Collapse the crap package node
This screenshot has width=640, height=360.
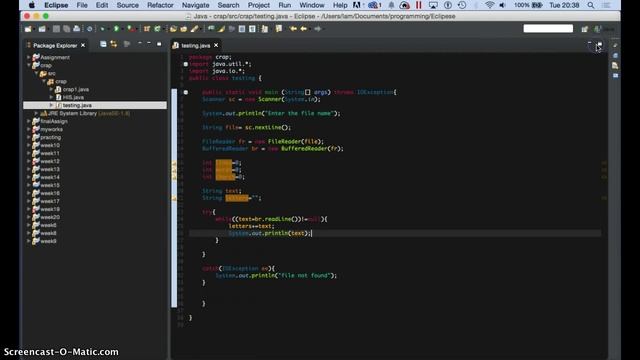coord(44,82)
